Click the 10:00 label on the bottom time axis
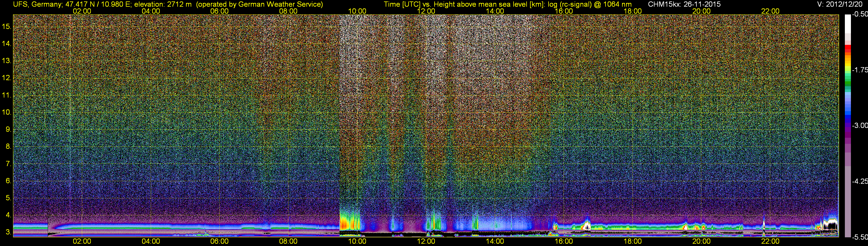Viewport: 868px width, 246px height. click(x=357, y=241)
